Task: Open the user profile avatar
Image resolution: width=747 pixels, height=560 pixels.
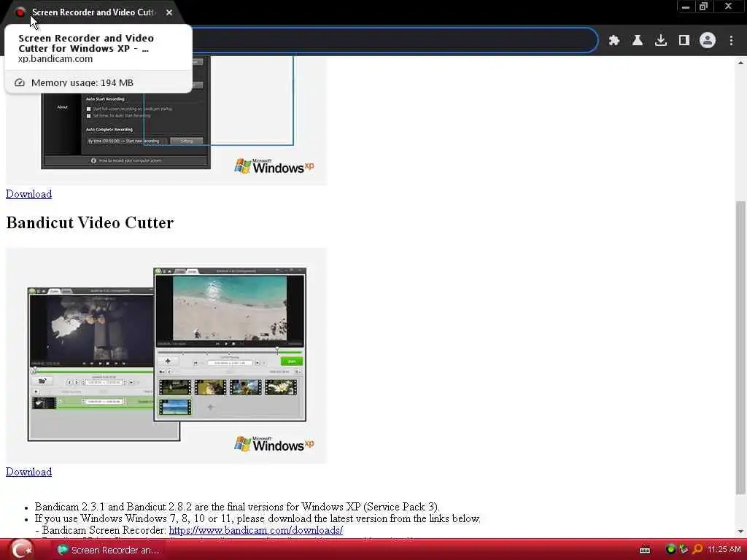Action: pyautogui.click(x=708, y=41)
